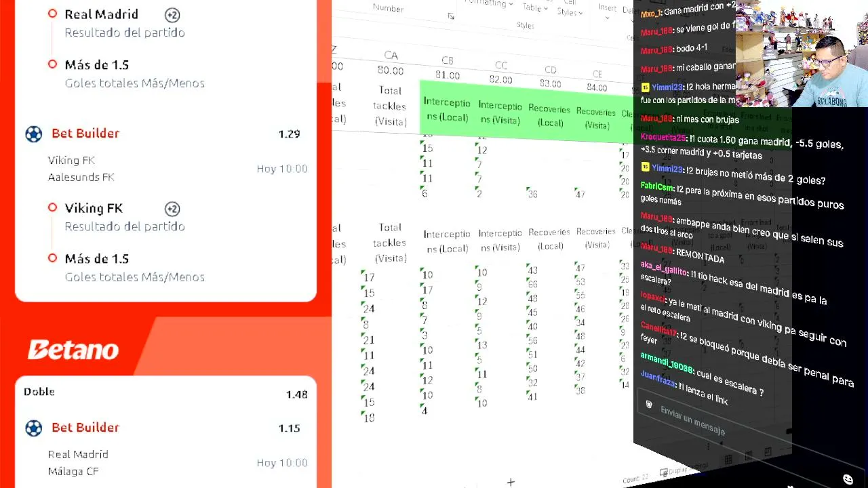Viewport: 868px width, 488px height.
Task: Click cell containing 84.00 under column CE
Action: (x=597, y=88)
